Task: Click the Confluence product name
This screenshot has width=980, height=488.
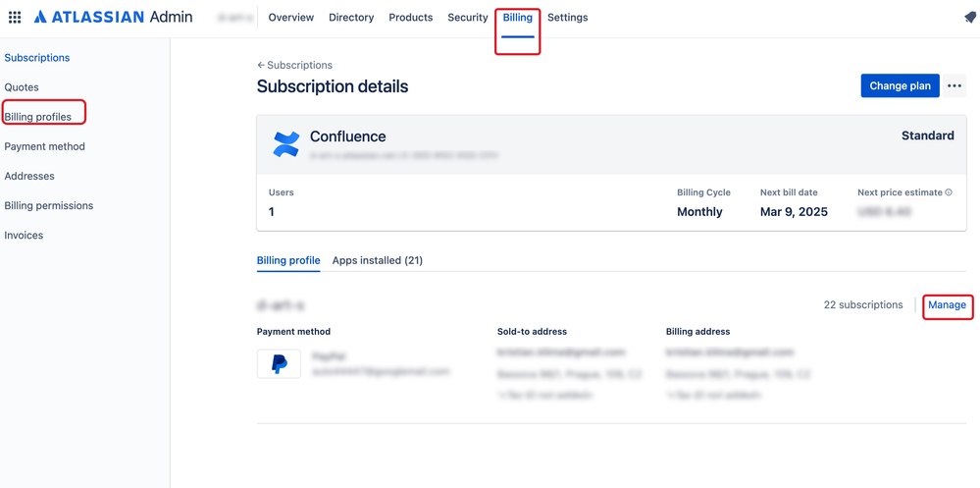Action: point(348,136)
